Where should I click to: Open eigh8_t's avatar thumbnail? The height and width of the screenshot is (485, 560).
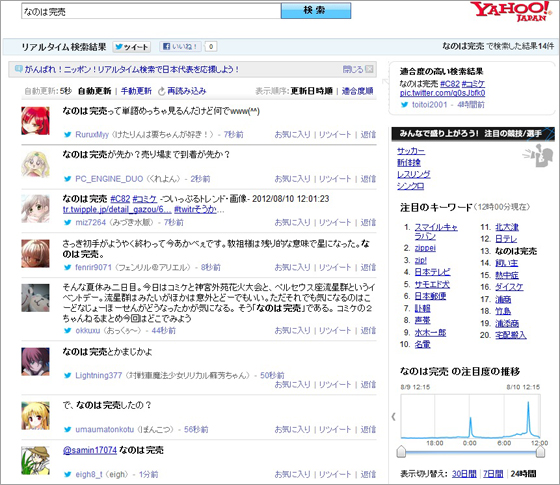tap(35, 460)
